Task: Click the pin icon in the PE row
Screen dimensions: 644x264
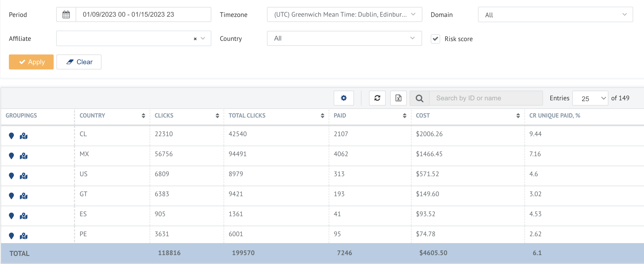Action: click(11, 236)
